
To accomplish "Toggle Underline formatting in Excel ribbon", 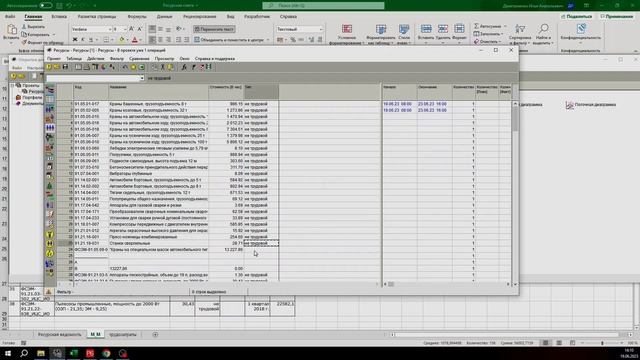I will [x=91, y=40].
